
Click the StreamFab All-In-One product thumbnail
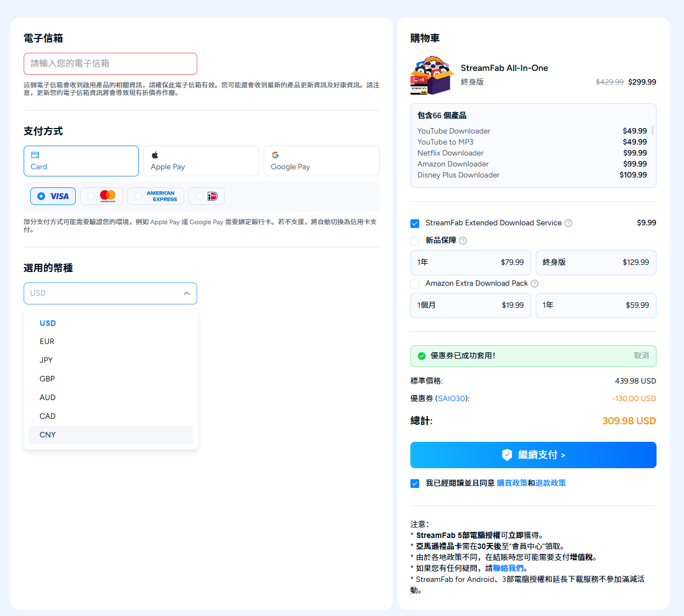point(432,75)
